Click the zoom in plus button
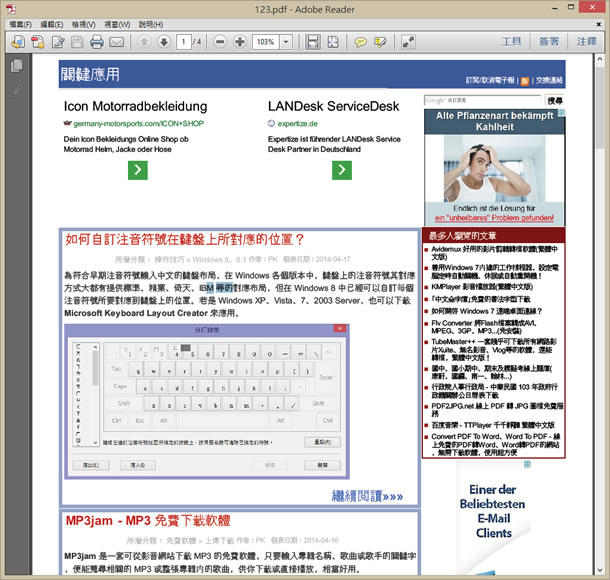Image resolution: width=610 pixels, height=580 pixels. tap(240, 42)
